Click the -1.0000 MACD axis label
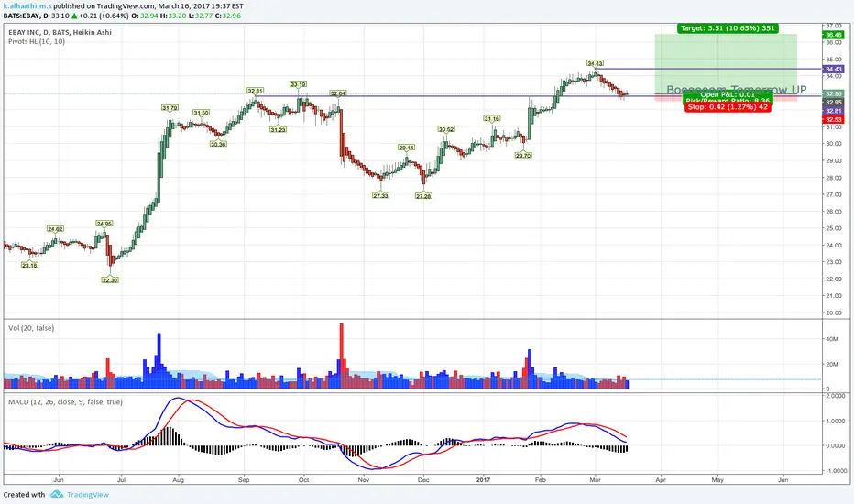 (835, 471)
